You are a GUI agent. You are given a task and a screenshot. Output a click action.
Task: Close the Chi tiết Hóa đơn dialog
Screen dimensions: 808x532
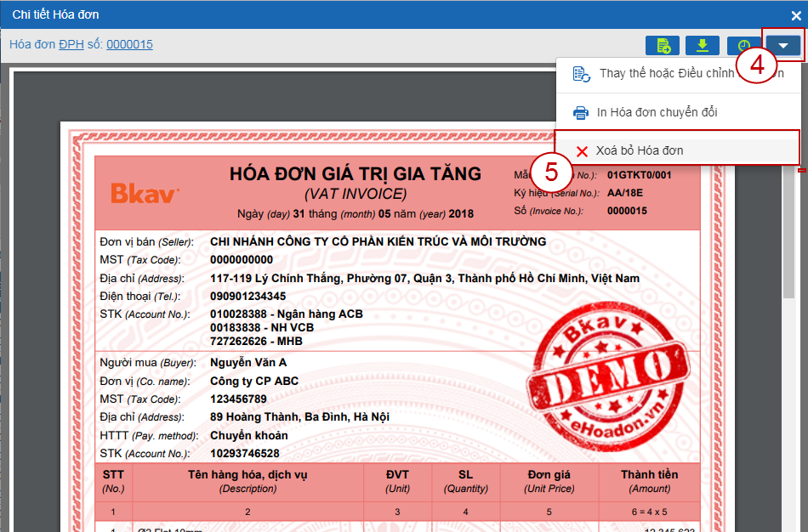click(796, 15)
